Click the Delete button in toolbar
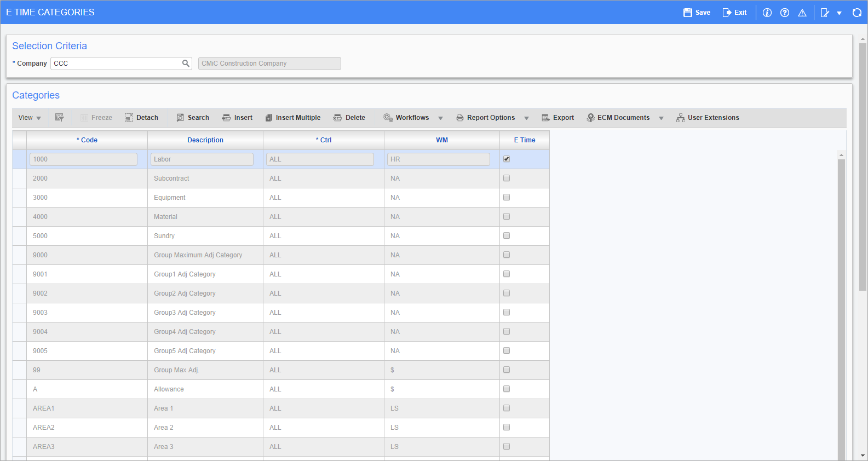This screenshot has width=868, height=461. click(349, 118)
